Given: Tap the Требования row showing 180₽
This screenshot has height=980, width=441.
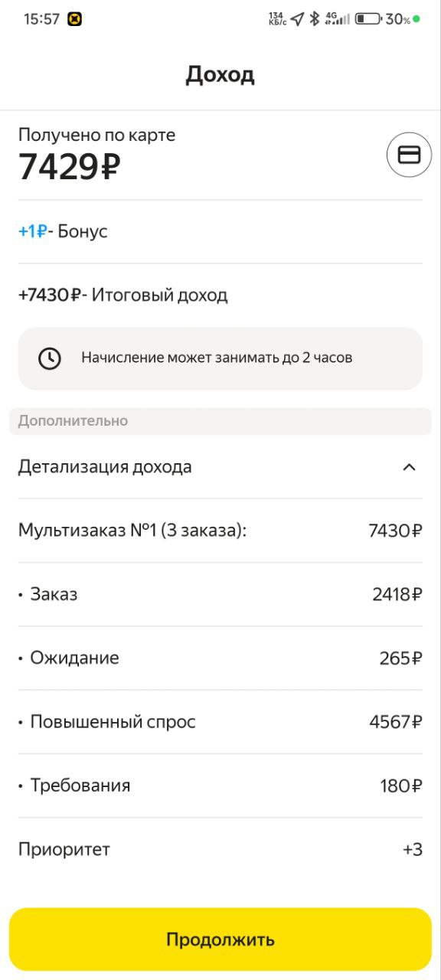Looking at the screenshot, I should pyautogui.click(x=220, y=785).
